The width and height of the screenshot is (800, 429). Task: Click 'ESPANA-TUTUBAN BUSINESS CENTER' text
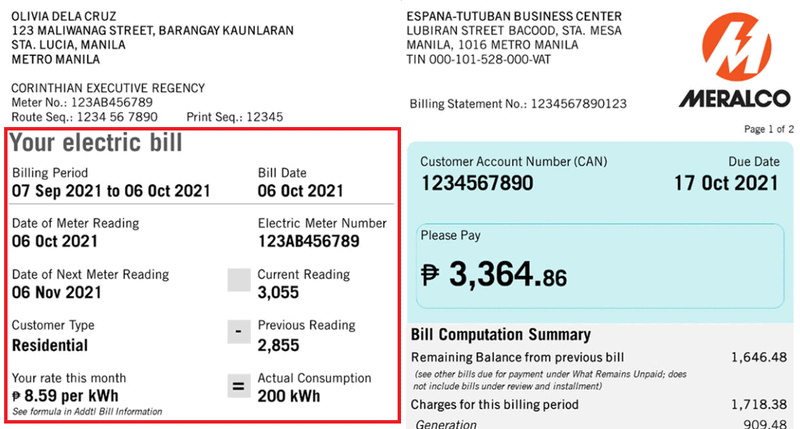pos(514,16)
